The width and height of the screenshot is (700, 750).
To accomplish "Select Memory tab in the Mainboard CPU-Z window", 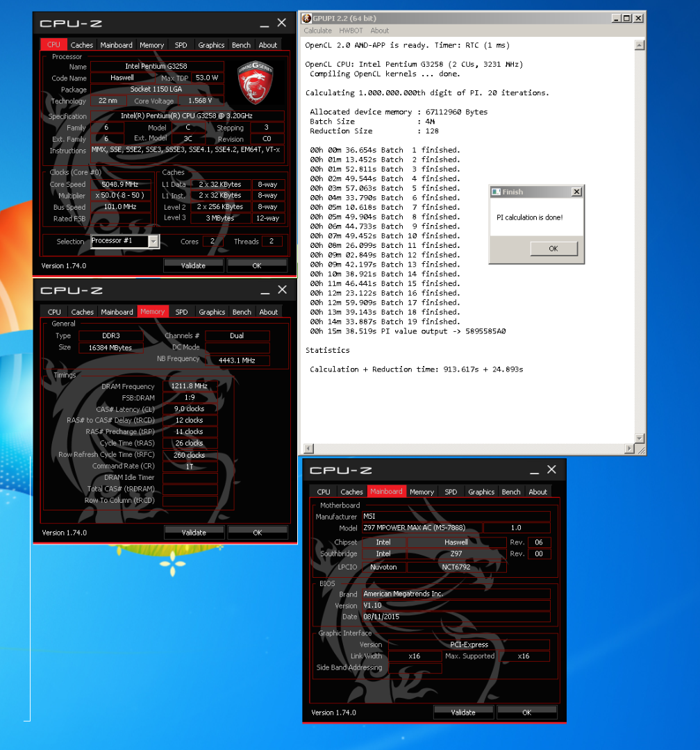I will (422, 492).
